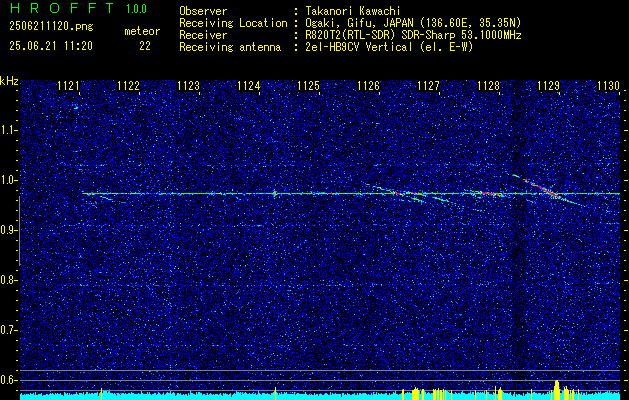Click the Receiving Location Ogaki, Gifu text
The image size is (629, 400).
click(x=413, y=23)
